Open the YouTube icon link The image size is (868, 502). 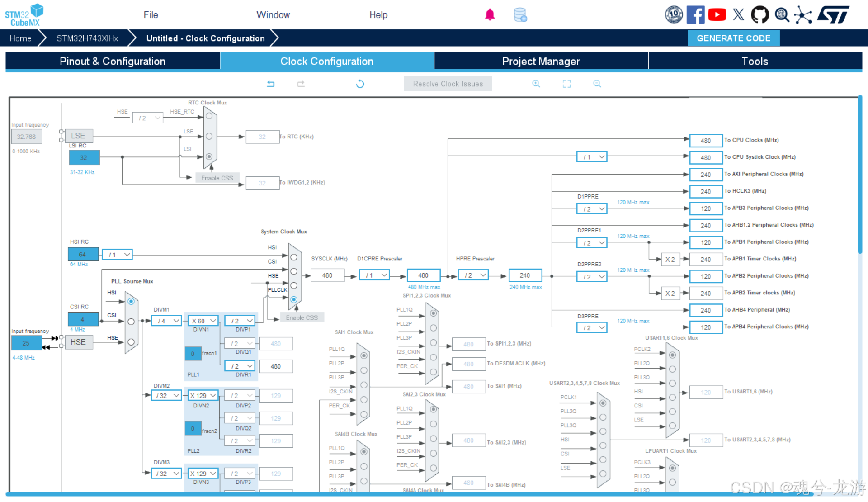pos(717,15)
